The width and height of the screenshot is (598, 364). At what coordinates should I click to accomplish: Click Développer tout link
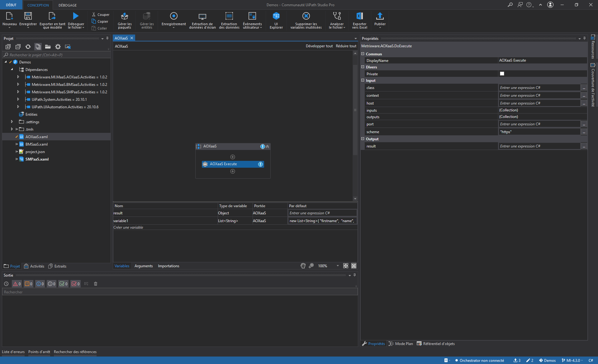[319, 46]
